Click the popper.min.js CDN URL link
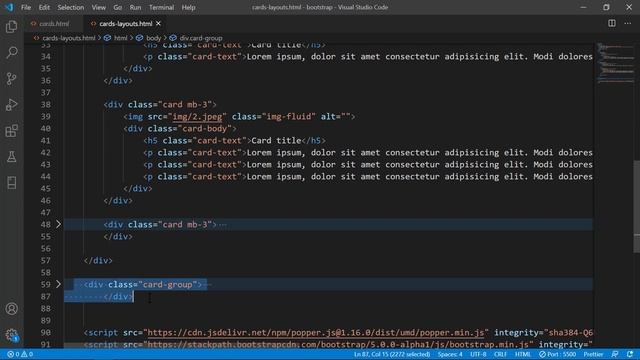This screenshot has height=360, width=640. (316, 332)
